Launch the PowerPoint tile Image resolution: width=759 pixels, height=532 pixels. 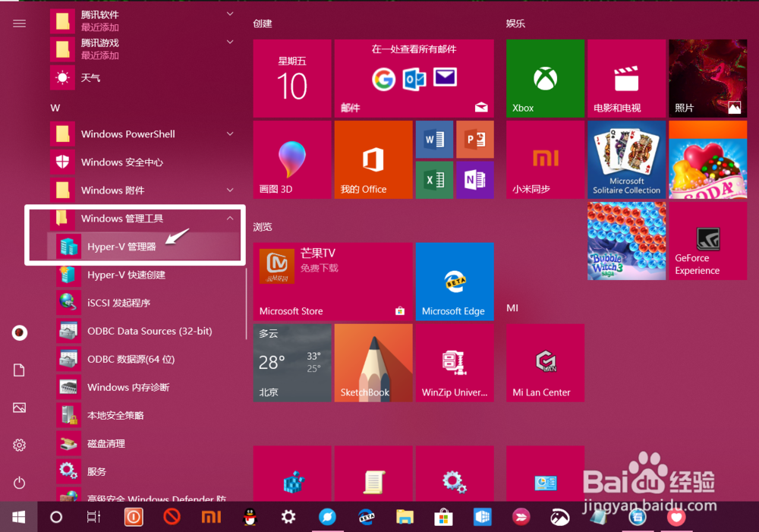(475, 140)
